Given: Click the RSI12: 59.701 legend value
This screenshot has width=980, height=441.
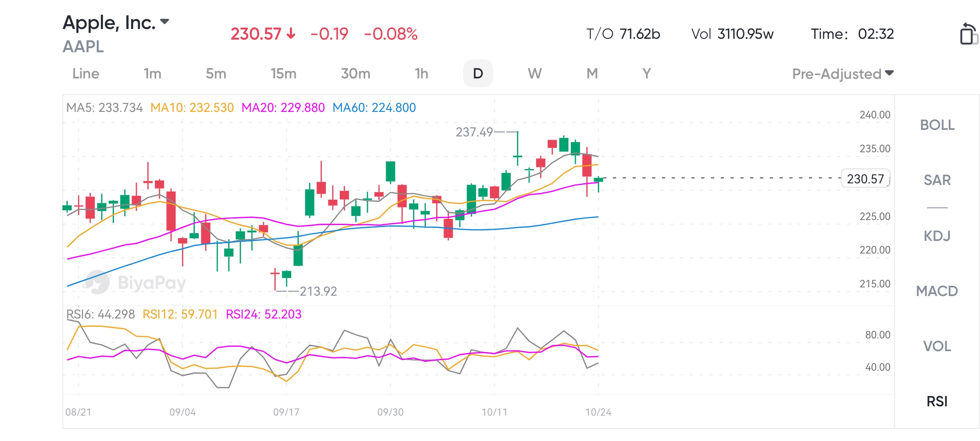Looking at the screenshot, I should (180, 314).
